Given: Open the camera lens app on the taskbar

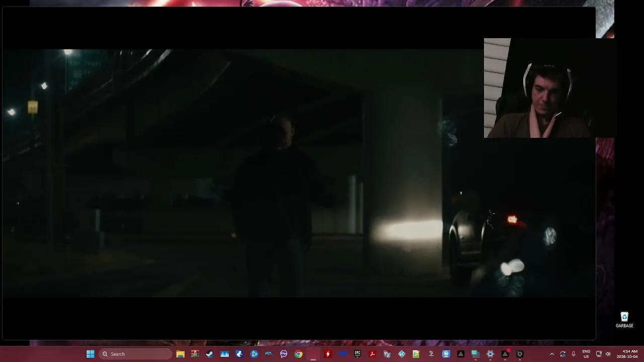Looking at the screenshot, I should tap(520, 354).
